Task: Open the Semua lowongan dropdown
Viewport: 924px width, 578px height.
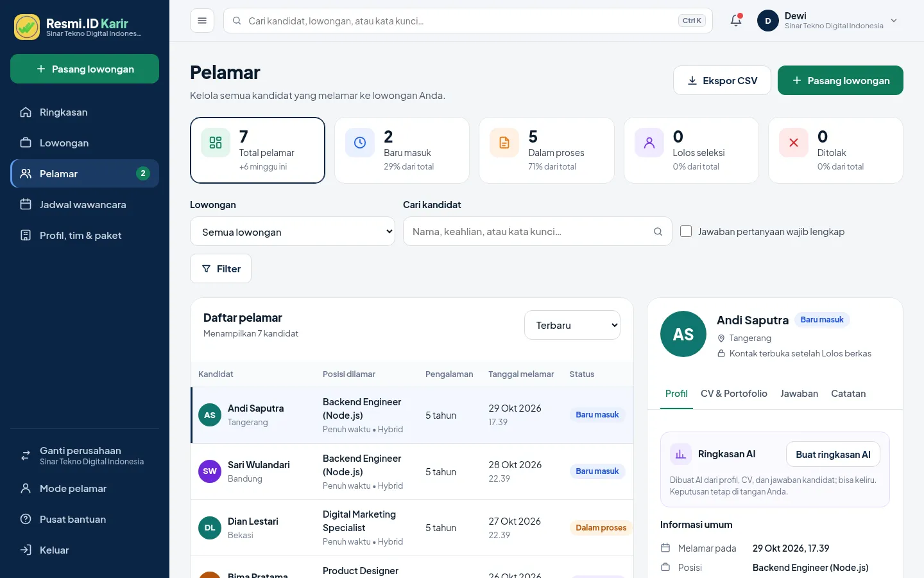Action: click(x=293, y=231)
